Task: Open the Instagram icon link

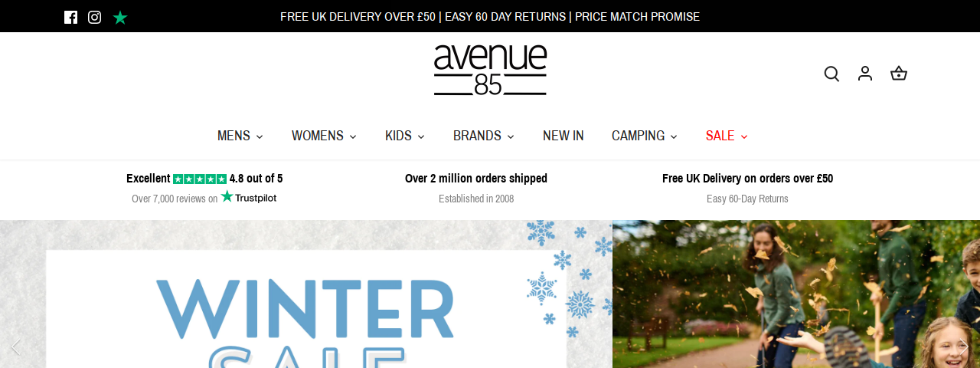Action: click(x=95, y=17)
